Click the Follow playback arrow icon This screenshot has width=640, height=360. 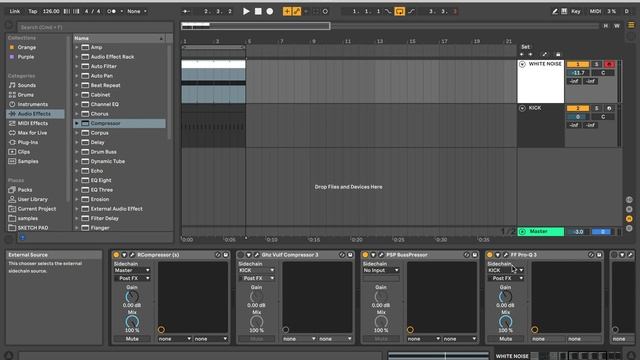tap(186, 11)
